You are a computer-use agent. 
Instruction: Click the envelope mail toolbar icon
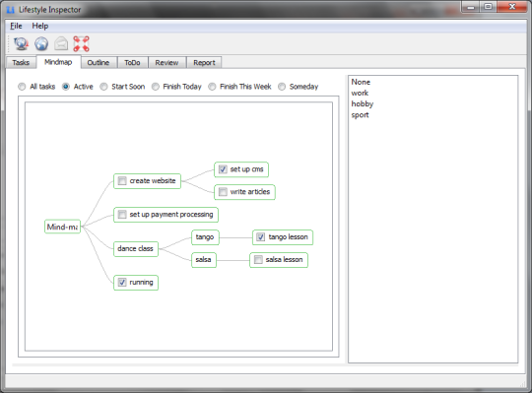point(61,43)
